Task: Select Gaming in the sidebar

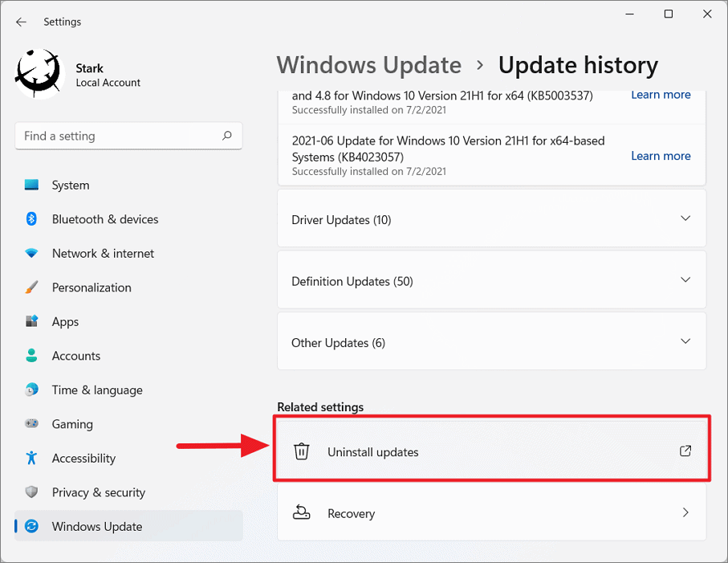Action: (128, 423)
